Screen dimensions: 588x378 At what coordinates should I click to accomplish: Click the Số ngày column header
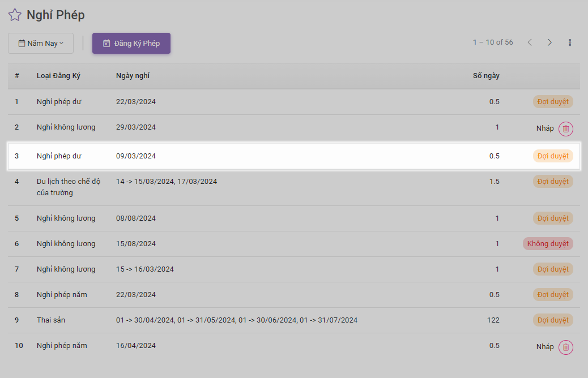point(486,76)
